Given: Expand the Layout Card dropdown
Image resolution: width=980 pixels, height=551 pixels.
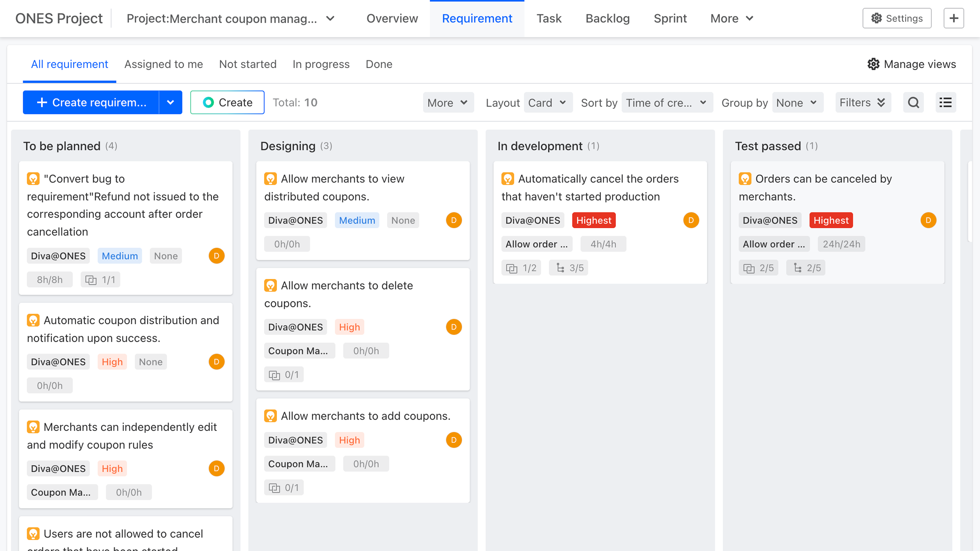Looking at the screenshot, I should (x=548, y=102).
